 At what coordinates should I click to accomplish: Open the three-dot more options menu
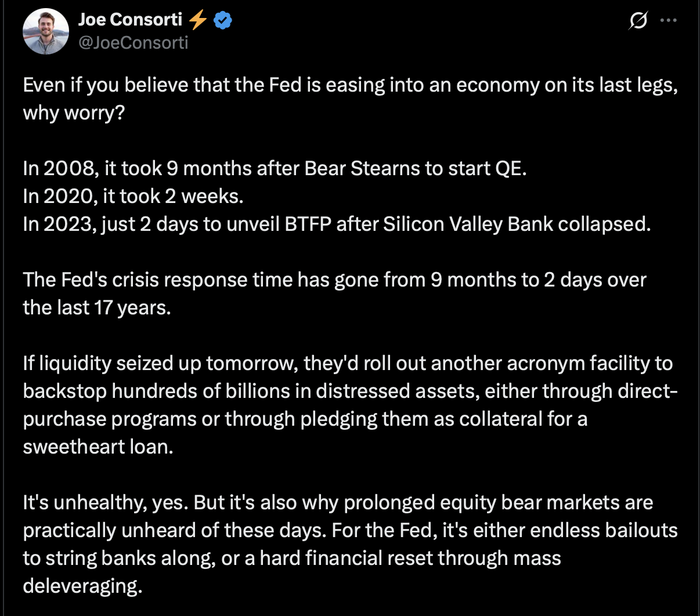click(669, 21)
